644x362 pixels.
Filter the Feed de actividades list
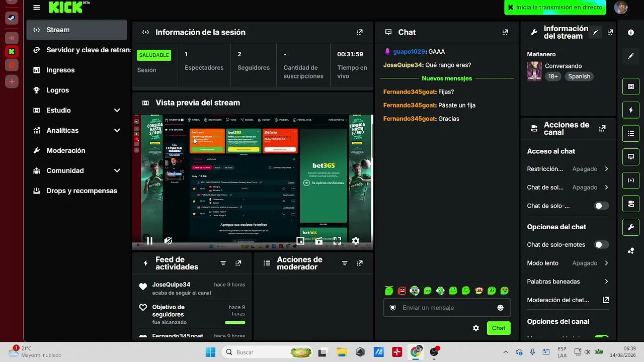223,263
